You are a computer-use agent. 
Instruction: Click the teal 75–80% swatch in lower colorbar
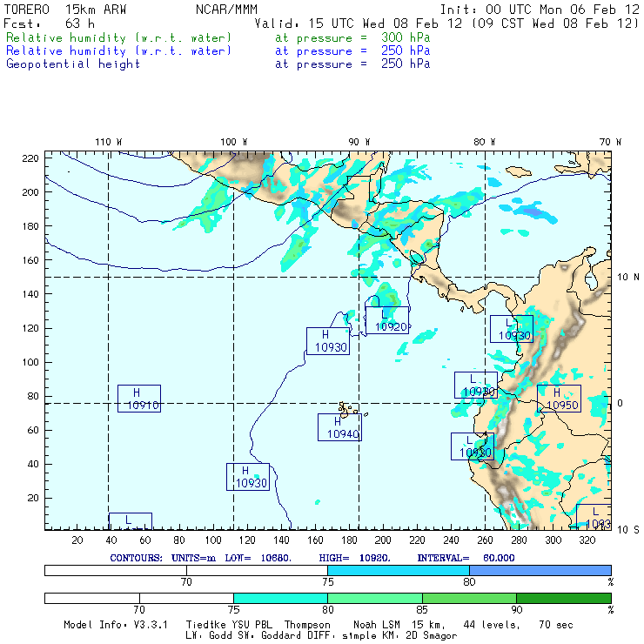pyautogui.click(x=280, y=598)
